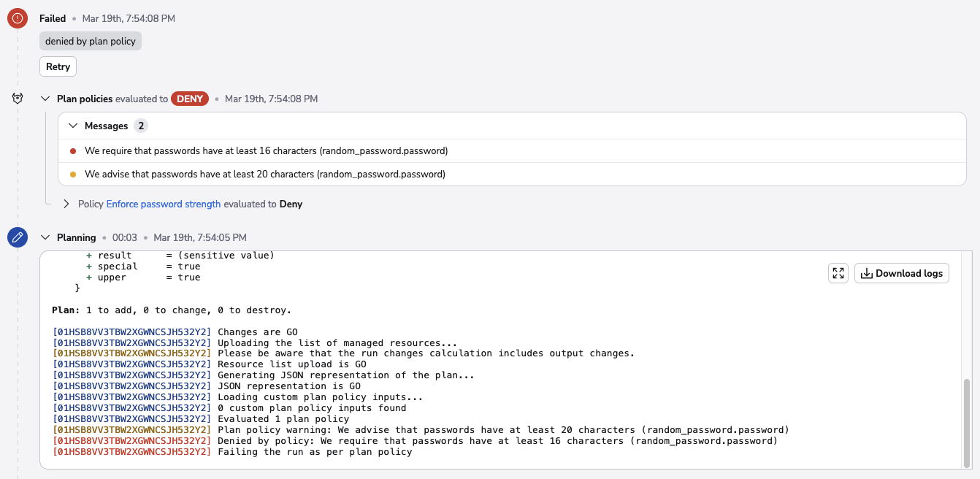Image resolution: width=980 pixels, height=479 pixels.
Task: Collapse the Messages list
Action: coord(73,126)
